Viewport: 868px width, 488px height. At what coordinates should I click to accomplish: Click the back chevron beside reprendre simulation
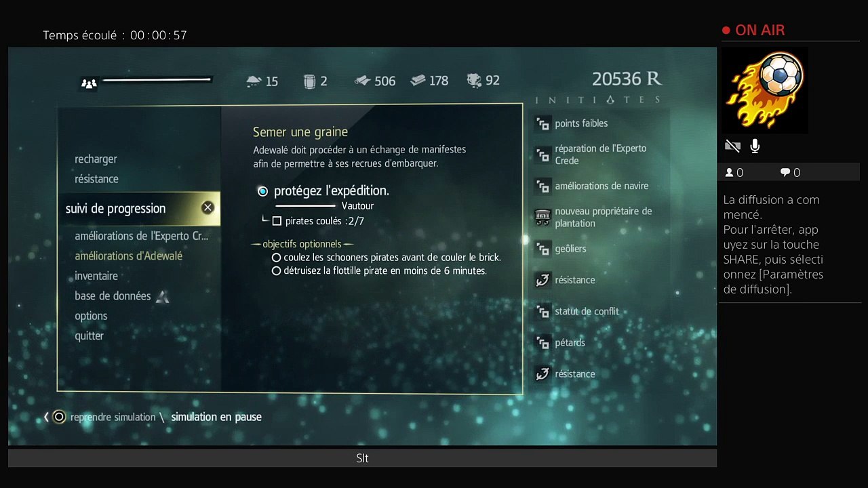[46, 417]
